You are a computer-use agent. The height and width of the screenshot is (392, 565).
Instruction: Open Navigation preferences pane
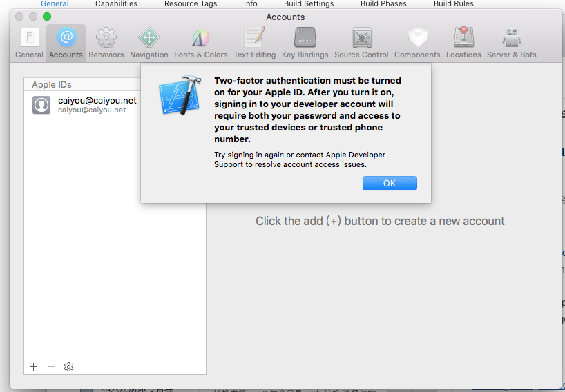pos(149,43)
